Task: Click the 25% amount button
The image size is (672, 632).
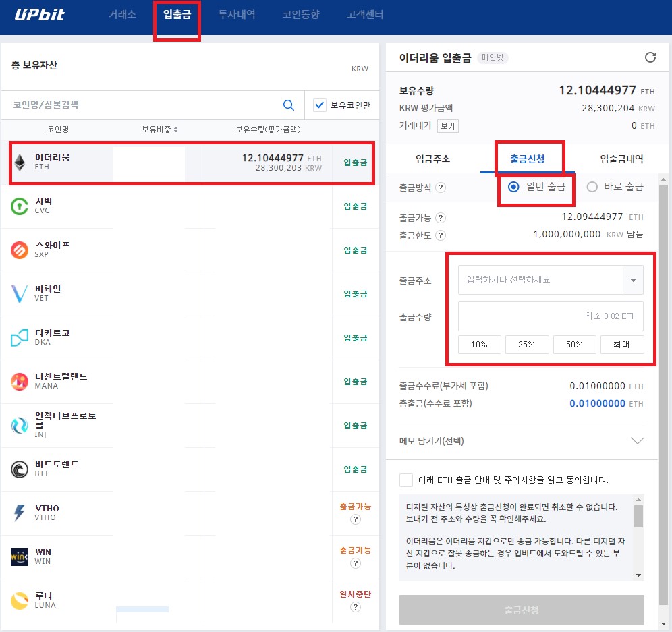Action: tap(527, 345)
